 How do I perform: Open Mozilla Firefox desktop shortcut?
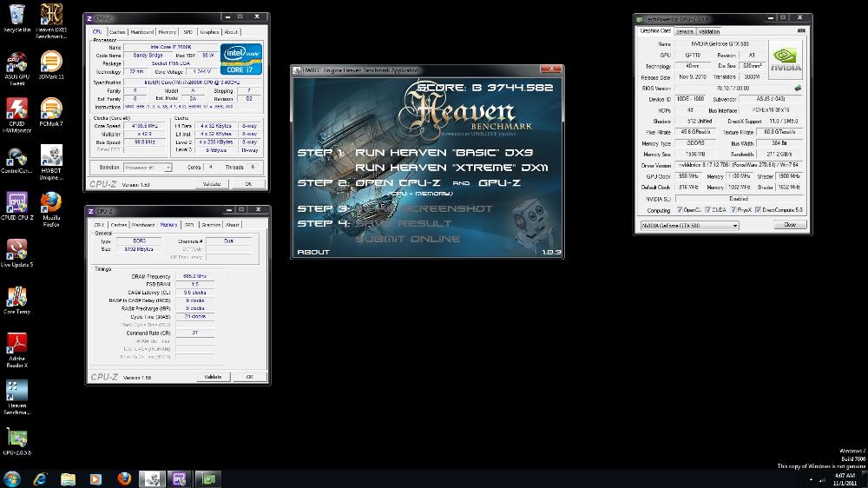(51, 209)
